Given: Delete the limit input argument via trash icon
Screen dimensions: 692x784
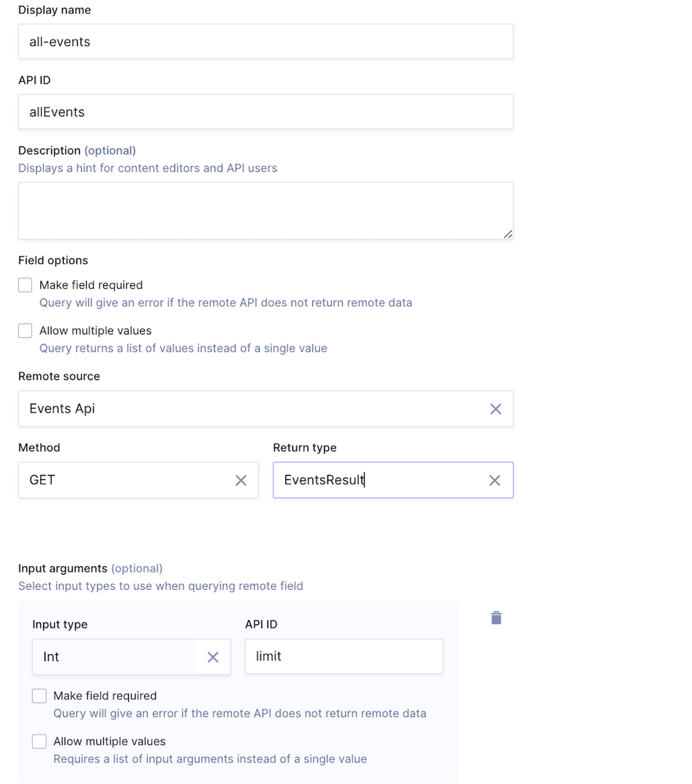Looking at the screenshot, I should [496, 618].
